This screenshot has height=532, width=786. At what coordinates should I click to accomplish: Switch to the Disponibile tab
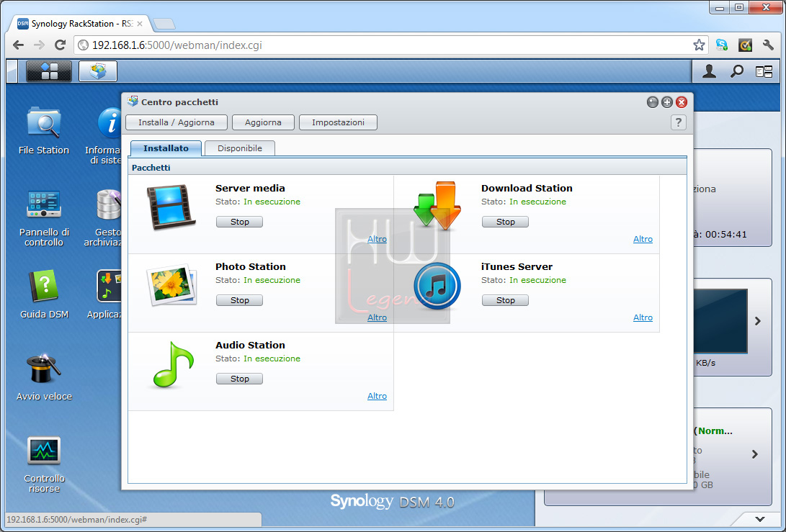coord(240,148)
